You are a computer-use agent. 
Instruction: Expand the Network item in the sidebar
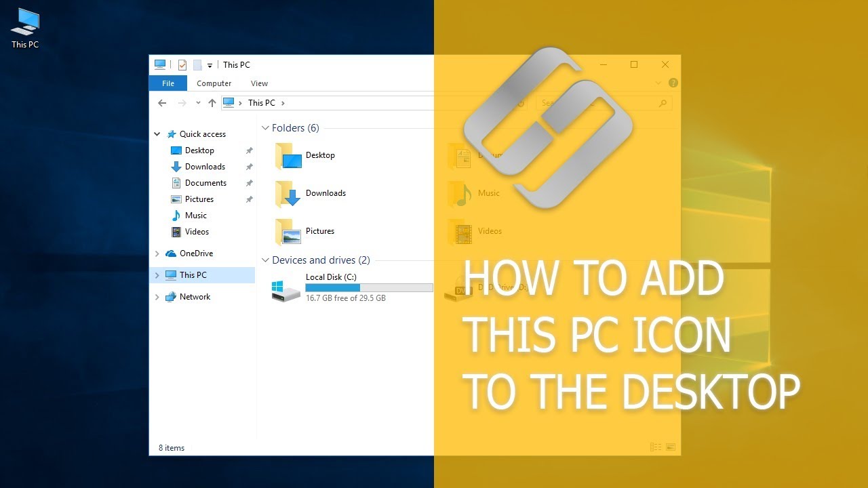tap(157, 297)
